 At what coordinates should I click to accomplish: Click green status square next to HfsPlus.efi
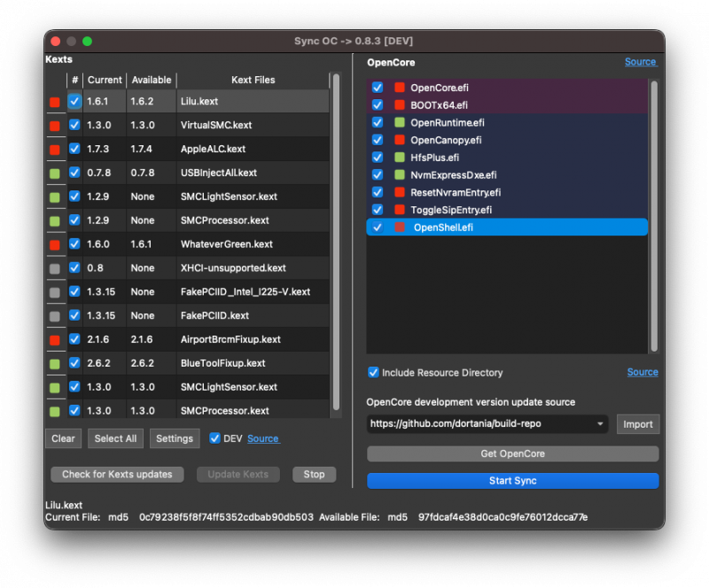tap(399, 158)
